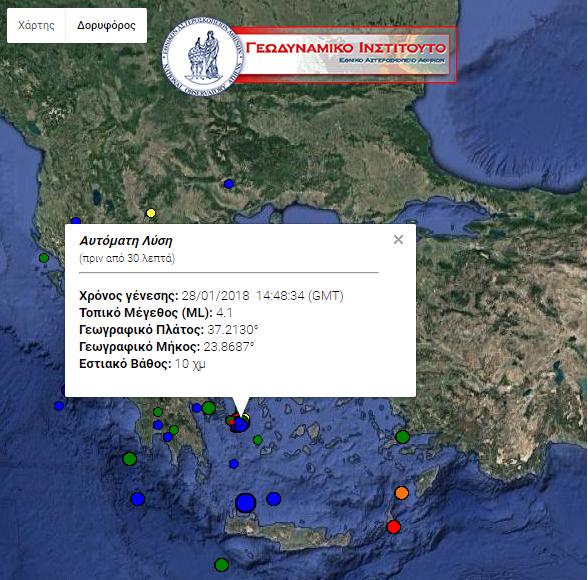Image resolution: width=588 pixels, height=580 pixels.
Task: Click the Αυτόματη Λύση popup title
Action: 126,241
